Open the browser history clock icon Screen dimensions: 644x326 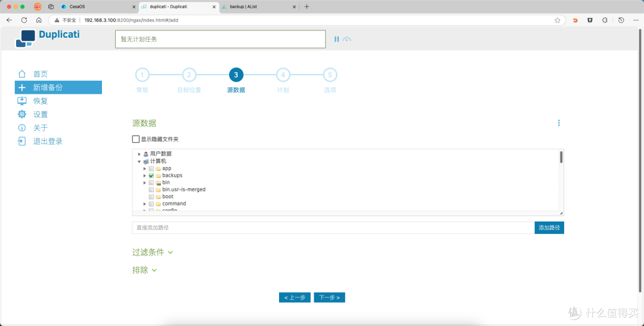[x=621, y=20]
